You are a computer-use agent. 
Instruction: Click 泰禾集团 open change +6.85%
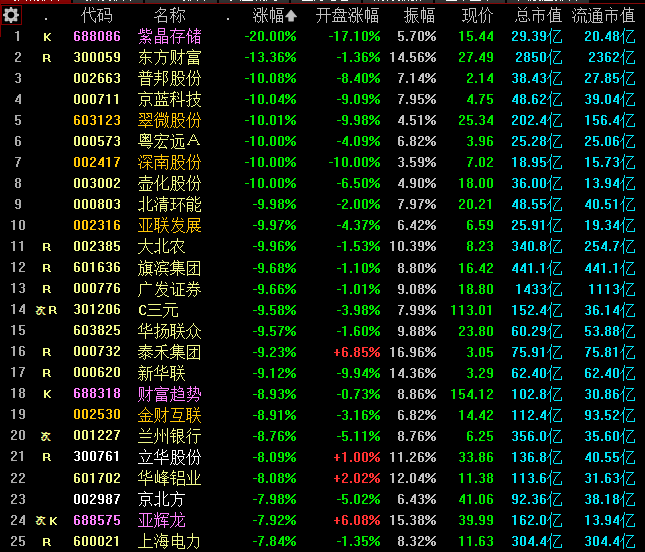tap(357, 352)
